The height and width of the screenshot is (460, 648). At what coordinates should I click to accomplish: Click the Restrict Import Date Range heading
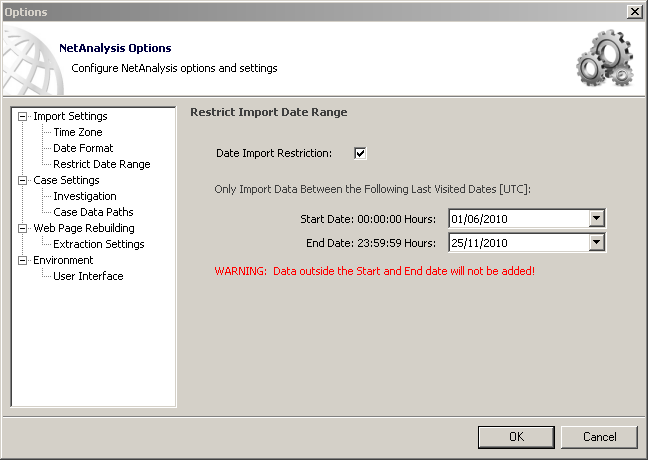[269, 112]
